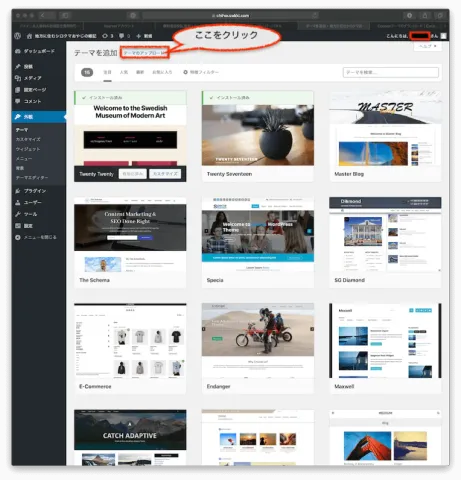The height and width of the screenshot is (480, 461).
Task: Select the 注目 featured filter tab
Action: tap(107, 72)
